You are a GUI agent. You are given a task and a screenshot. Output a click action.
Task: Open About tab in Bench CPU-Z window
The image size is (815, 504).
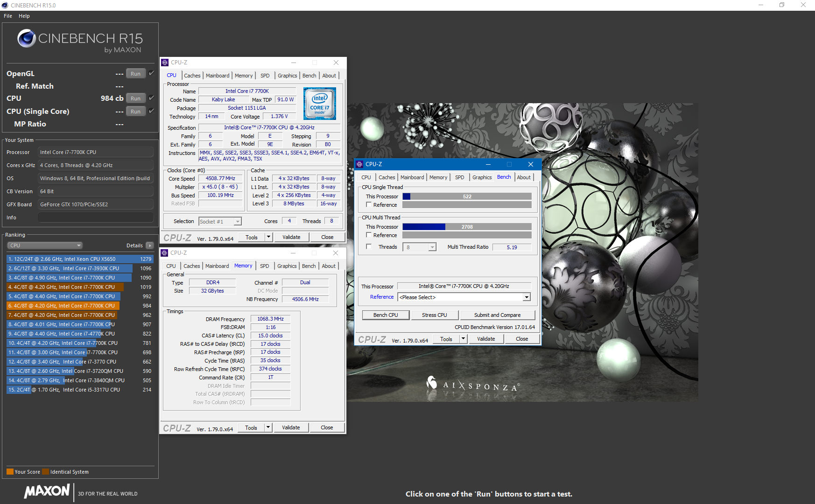point(524,177)
